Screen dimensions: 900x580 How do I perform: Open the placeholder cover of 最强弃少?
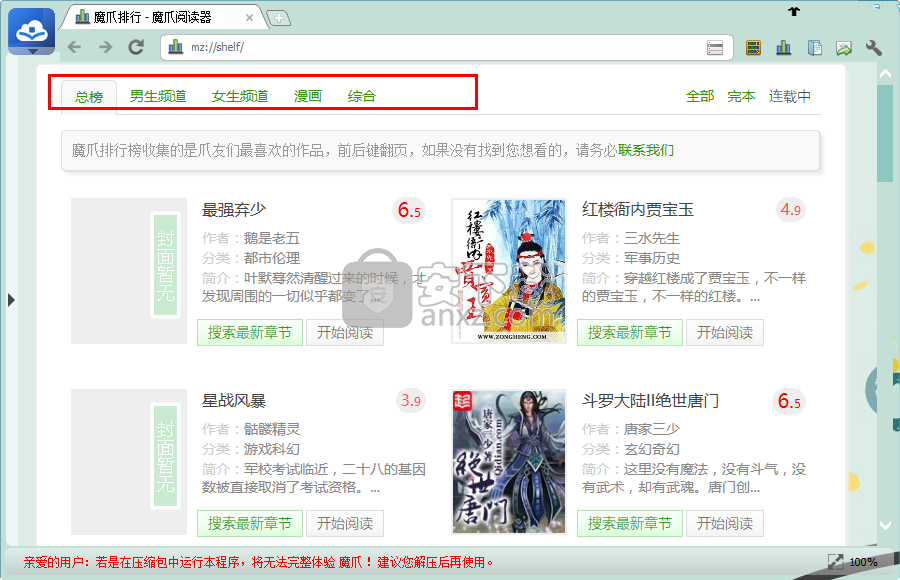click(129, 271)
